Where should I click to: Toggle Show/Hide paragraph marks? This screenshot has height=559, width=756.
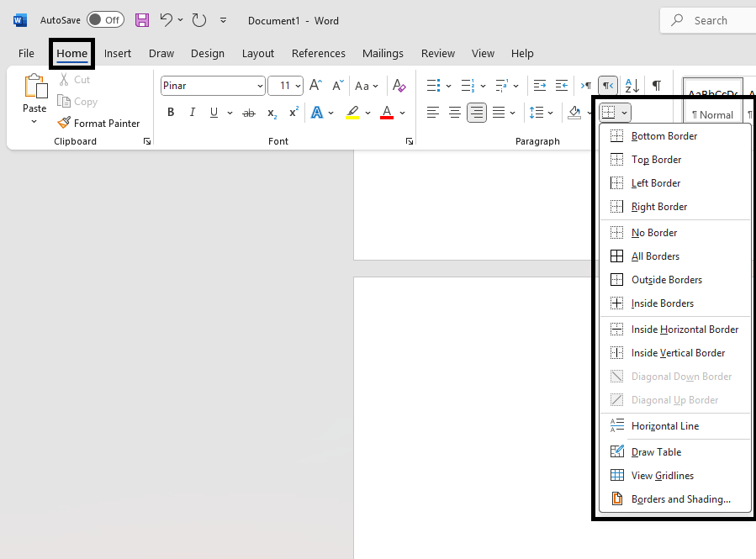pos(657,86)
